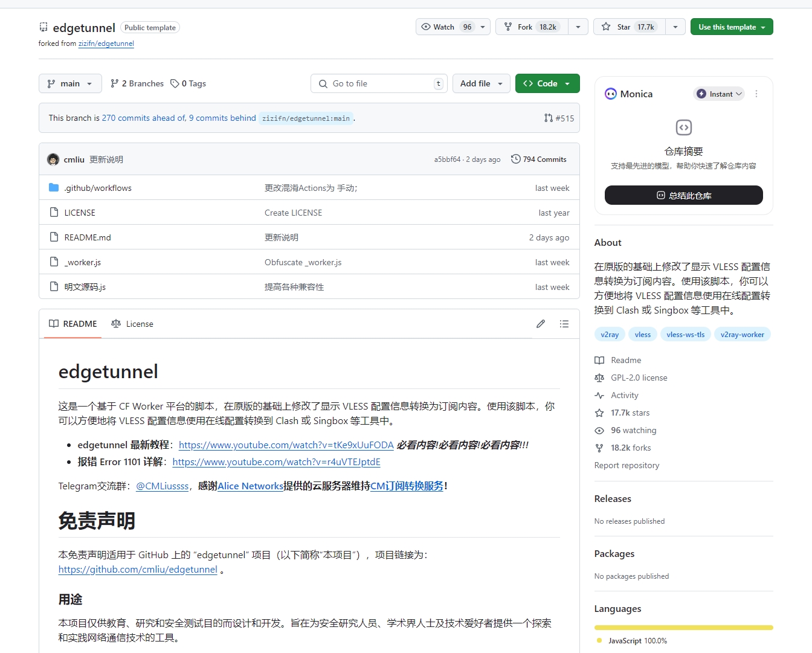This screenshot has width=812, height=653.
Task: Expand the Fork dropdown arrow
Action: [578, 27]
